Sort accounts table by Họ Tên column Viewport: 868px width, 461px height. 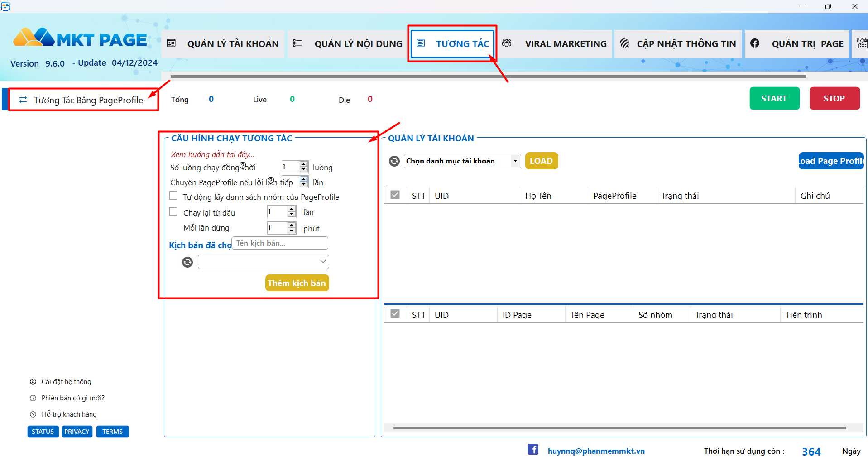tap(553, 196)
